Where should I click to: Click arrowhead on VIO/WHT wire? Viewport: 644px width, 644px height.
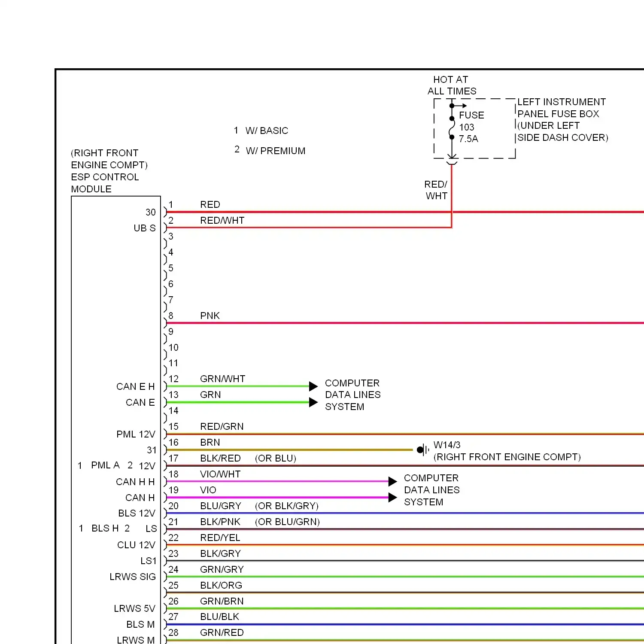(x=392, y=482)
